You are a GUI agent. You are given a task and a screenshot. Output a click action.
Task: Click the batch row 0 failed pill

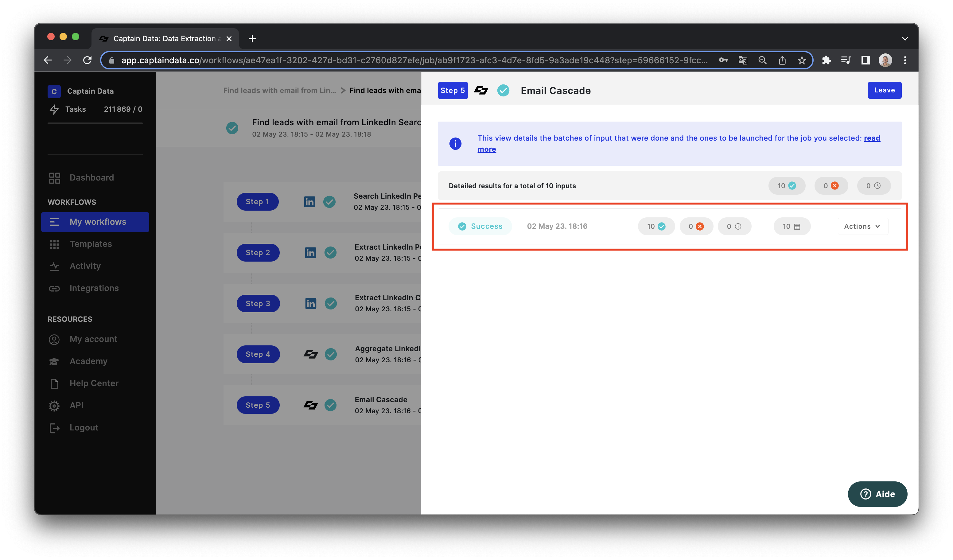pyautogui.click(x=696, y=226)
